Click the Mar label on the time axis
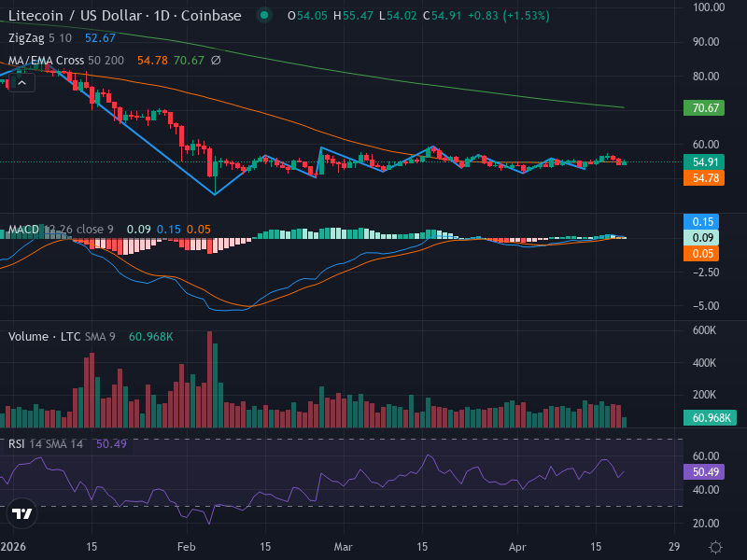 point(343,547)
